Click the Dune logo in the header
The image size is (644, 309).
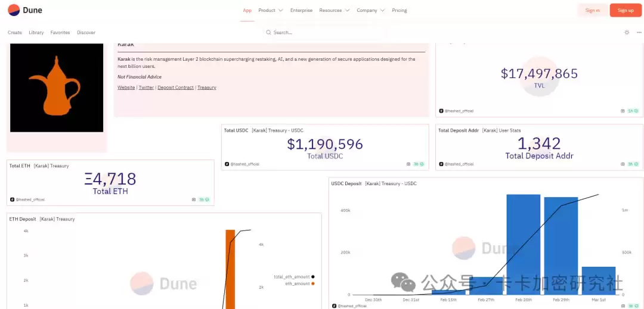coord(25,10)
